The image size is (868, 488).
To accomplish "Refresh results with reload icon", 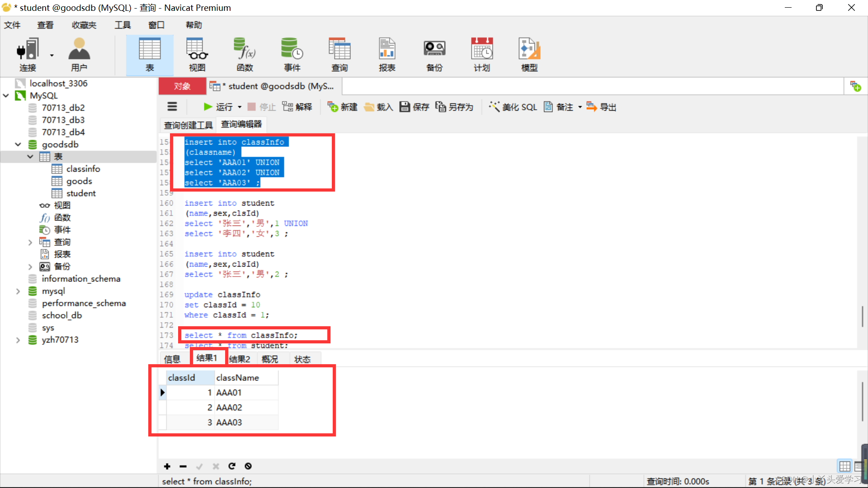I will point(231,466).
